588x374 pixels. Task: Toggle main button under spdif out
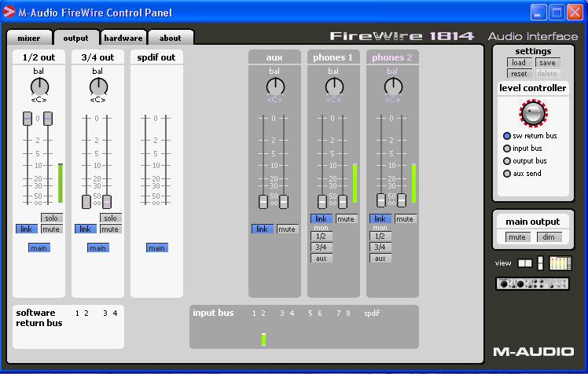click(x=156, y=247)
